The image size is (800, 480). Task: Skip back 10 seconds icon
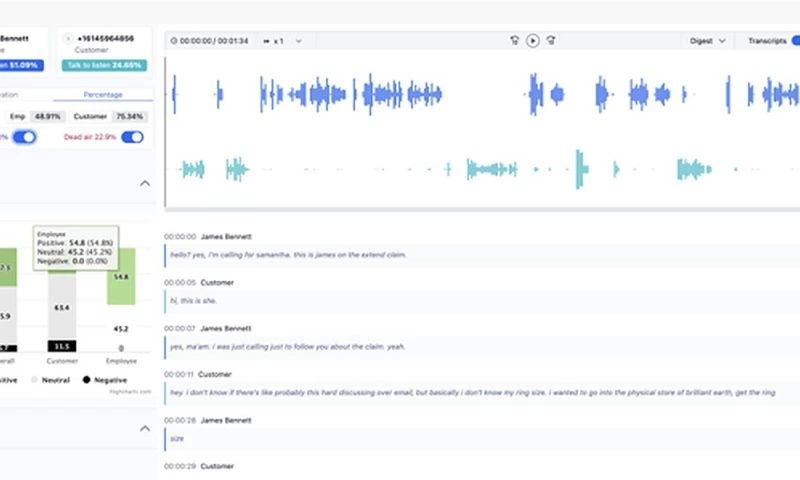[x=514, y=40]
